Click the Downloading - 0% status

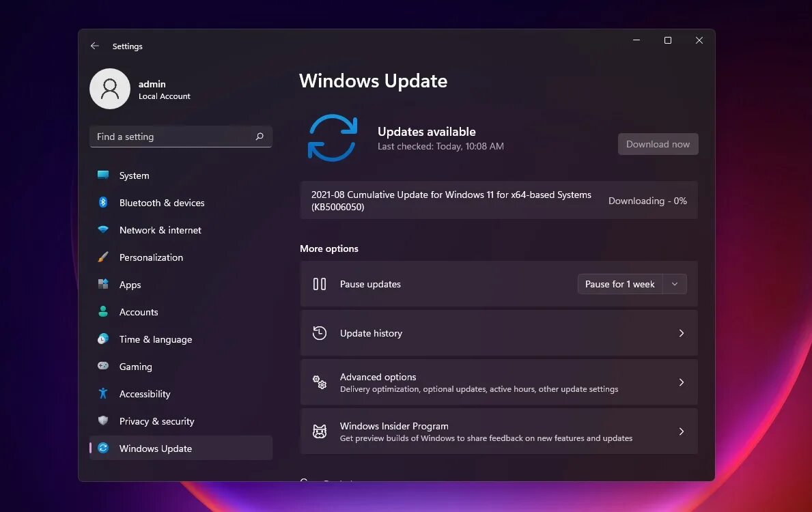(x=647, y=200)
